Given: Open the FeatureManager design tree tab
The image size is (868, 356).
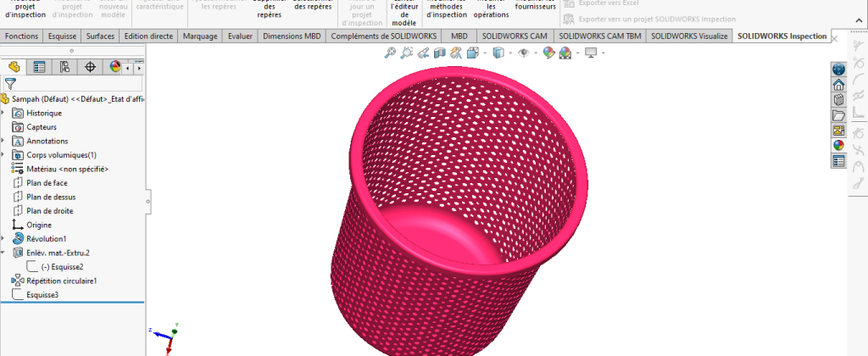Looking at the screenshot, I should point(14,67).
